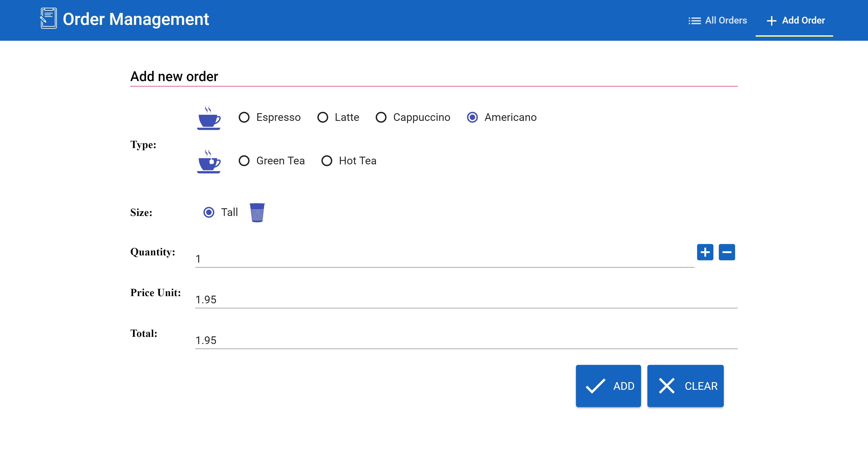
Task: Submit order with the ADD button
Action: [x=608, y=385]
